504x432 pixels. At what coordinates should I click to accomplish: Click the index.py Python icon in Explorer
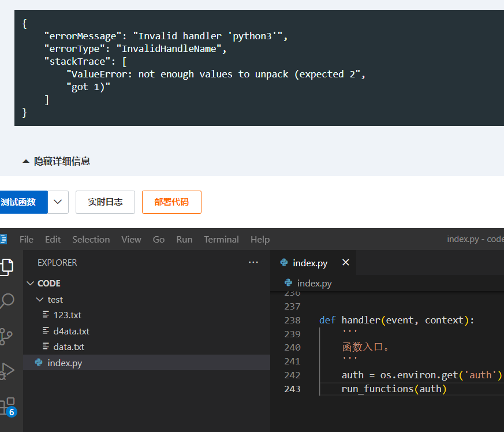click(x=39, y=363)
